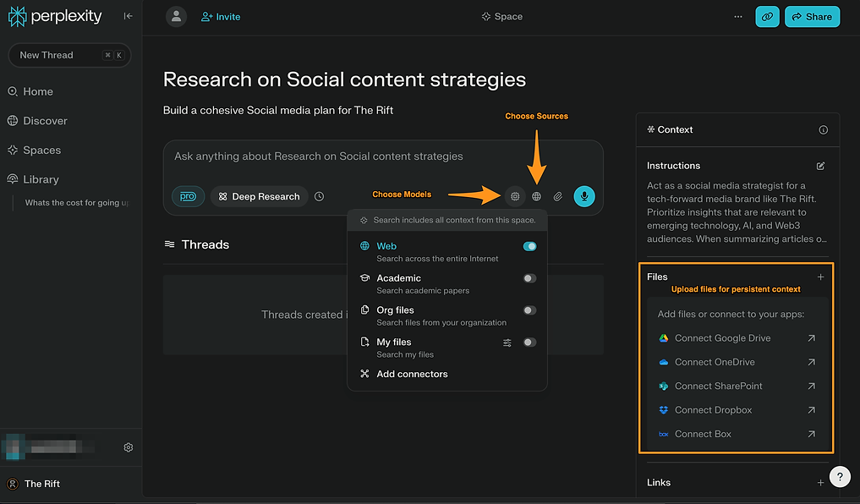The height and width of the screenshot is (504, 860).
Task: Open Context info icon
Action: pos(824,130)
